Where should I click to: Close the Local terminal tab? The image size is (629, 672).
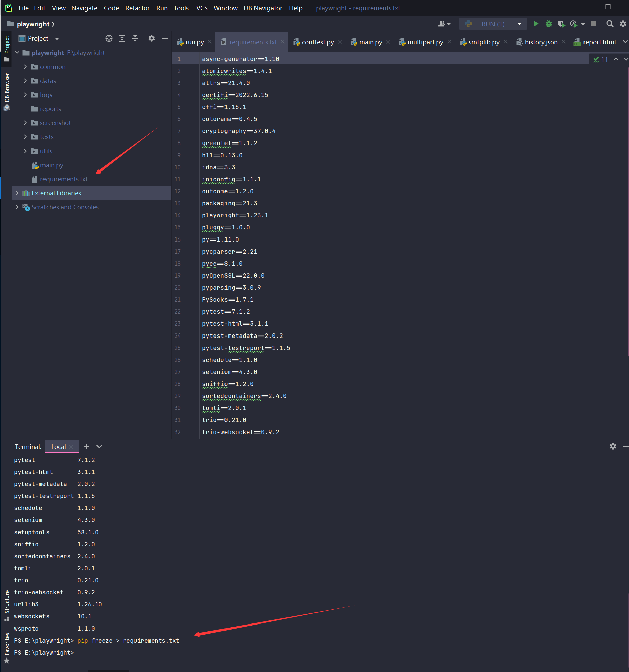pyautogui.click(x=71, y=447)
